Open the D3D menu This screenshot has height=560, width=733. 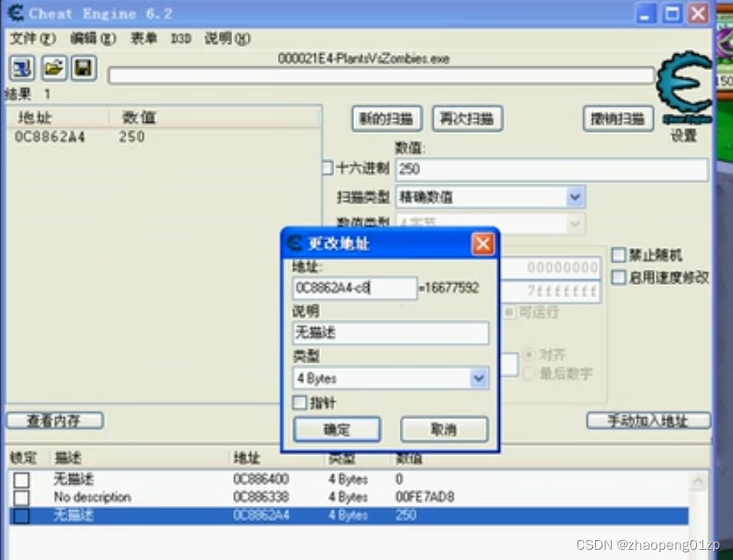181,37
